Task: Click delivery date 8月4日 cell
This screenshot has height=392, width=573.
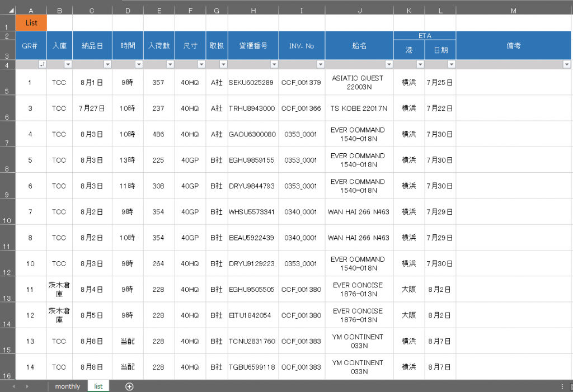Action: pos(92,289)
